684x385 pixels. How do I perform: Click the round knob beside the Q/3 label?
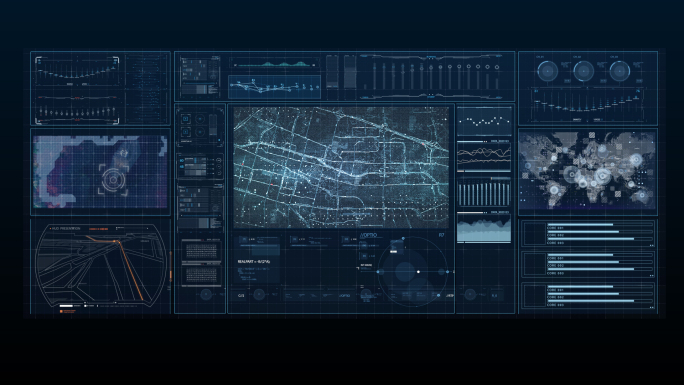[259, 295]
